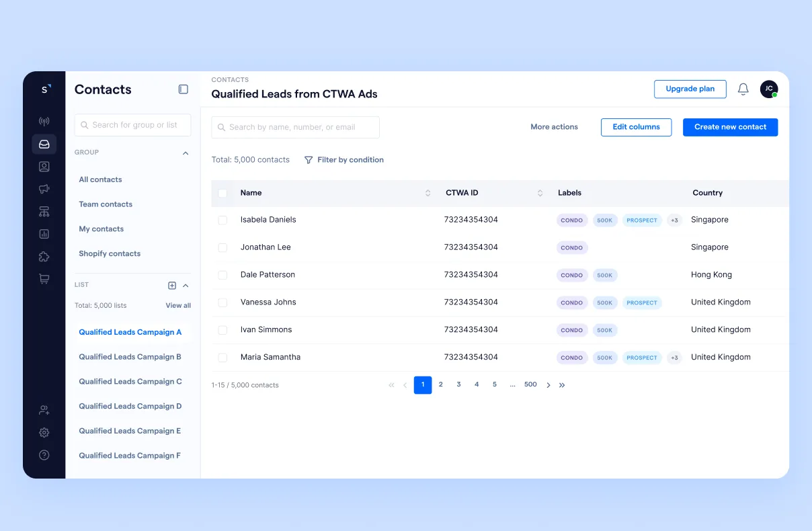Viewport: 812px width, 531px height.
Task: Add a new list with plus icon
Action: 172,286
